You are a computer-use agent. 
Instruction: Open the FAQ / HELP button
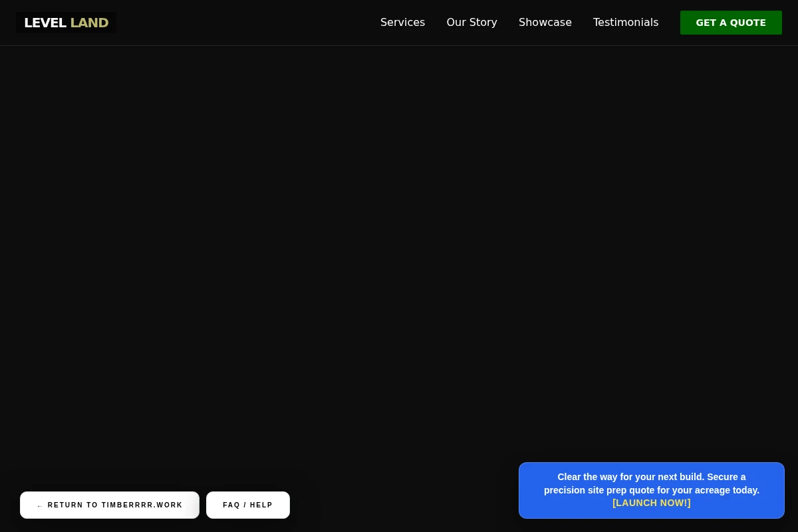248,505
